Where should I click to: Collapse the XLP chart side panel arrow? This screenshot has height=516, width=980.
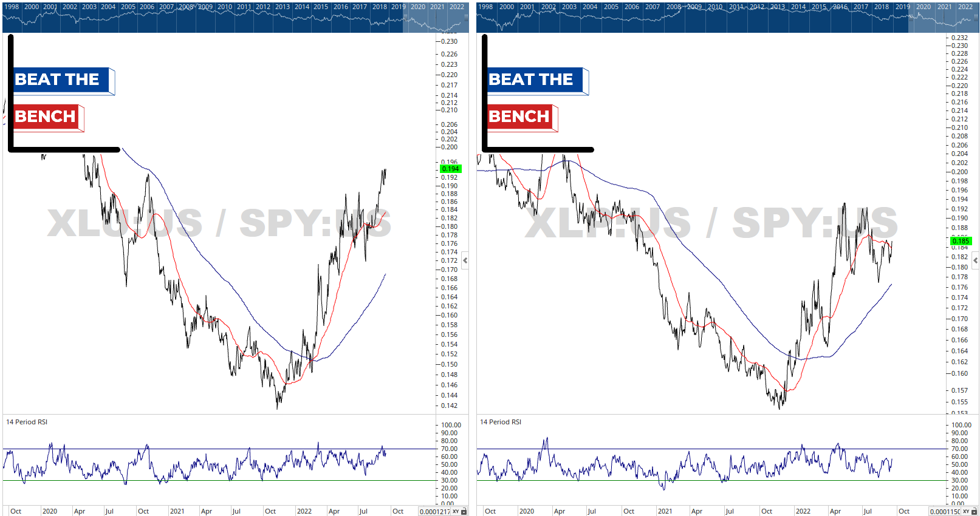pyautogui.click(x=975, y=261)
